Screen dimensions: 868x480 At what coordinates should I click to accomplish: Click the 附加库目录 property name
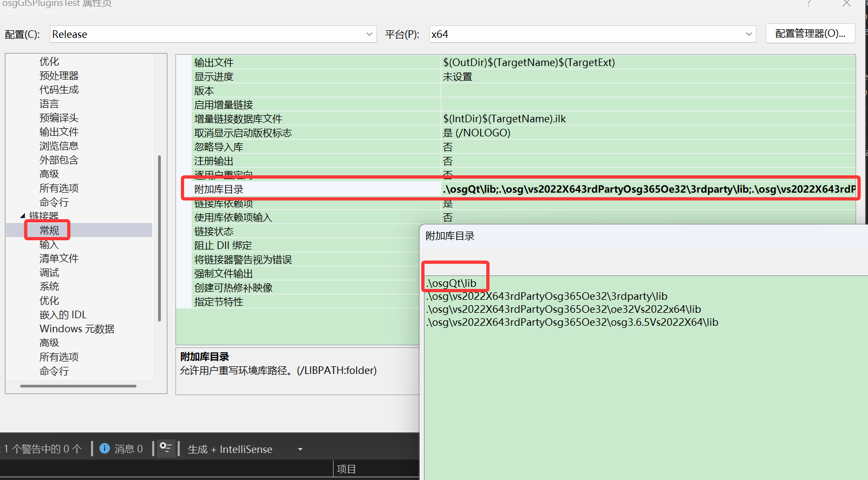pos(219,189)
